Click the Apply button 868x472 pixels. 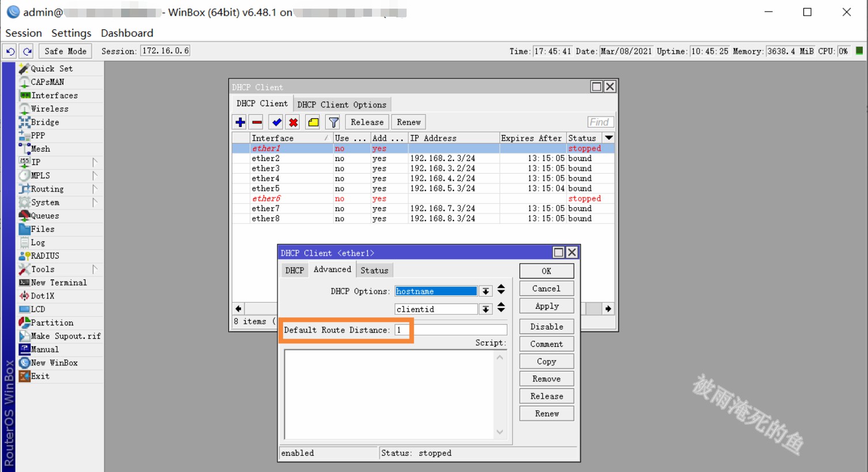click(x=546, y=306)
